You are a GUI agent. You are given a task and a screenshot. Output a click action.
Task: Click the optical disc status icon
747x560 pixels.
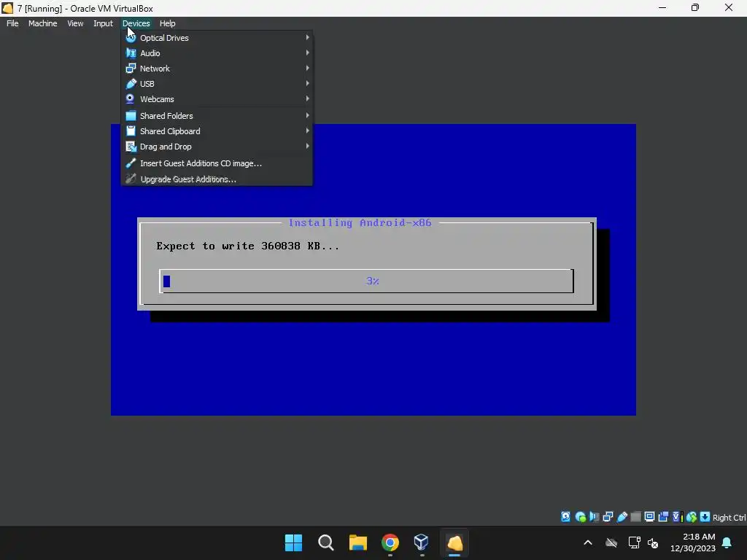tap(580, 517)
